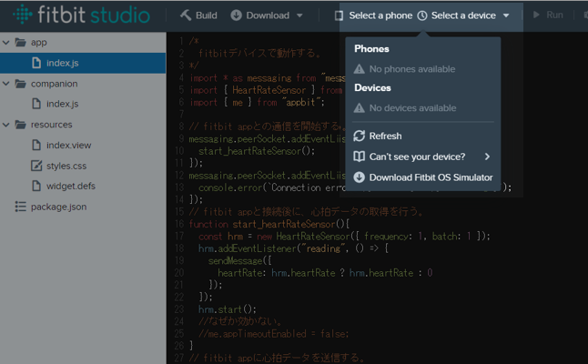The height and width of the screenshot is (364, 588).
Task: Click the Phones section heading
Action: pyautogui.click(x=371, y=49)
